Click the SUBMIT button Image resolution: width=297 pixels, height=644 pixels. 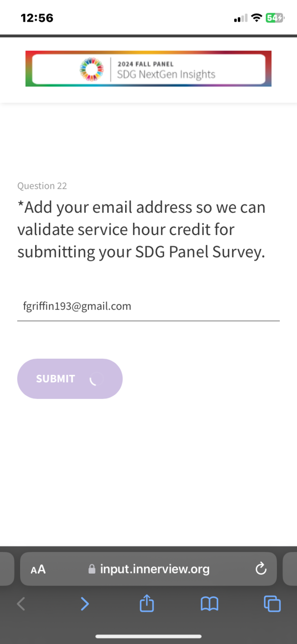(x=70, y=379)
